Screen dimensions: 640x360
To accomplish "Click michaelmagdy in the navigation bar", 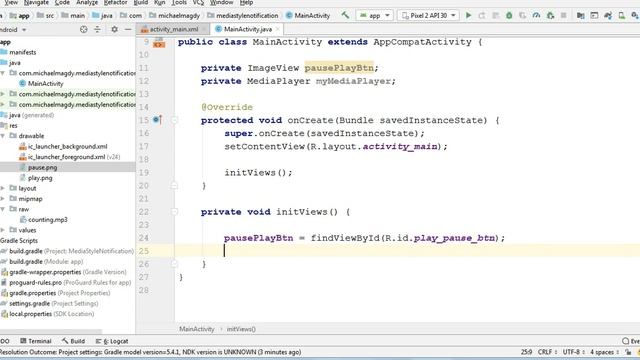I will [174, 16].
